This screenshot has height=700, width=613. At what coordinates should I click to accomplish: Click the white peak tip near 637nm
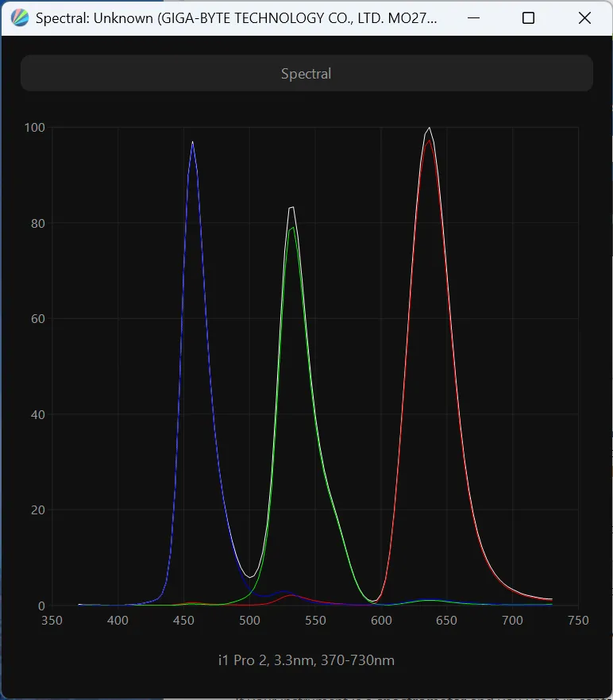pos(430,129)
